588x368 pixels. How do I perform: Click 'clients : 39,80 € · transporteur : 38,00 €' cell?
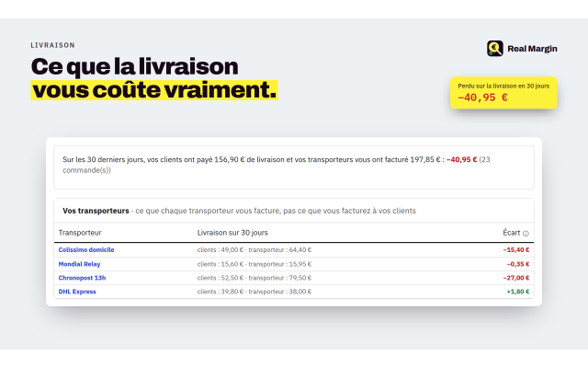coord(254,292)
